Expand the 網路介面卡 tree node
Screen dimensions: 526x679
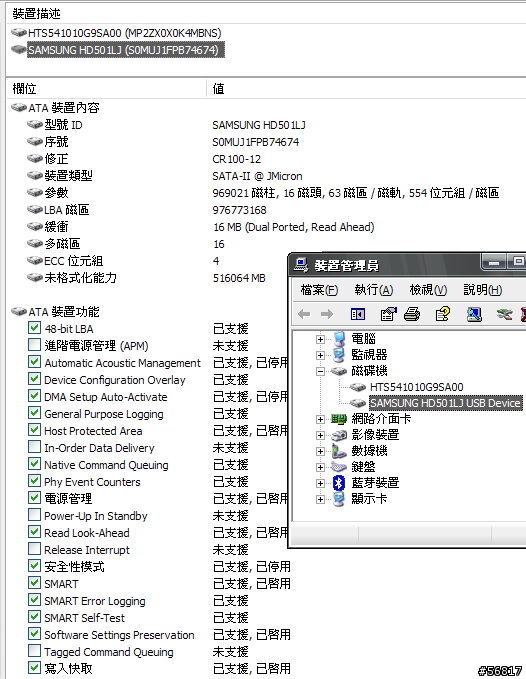click(320, 419)
